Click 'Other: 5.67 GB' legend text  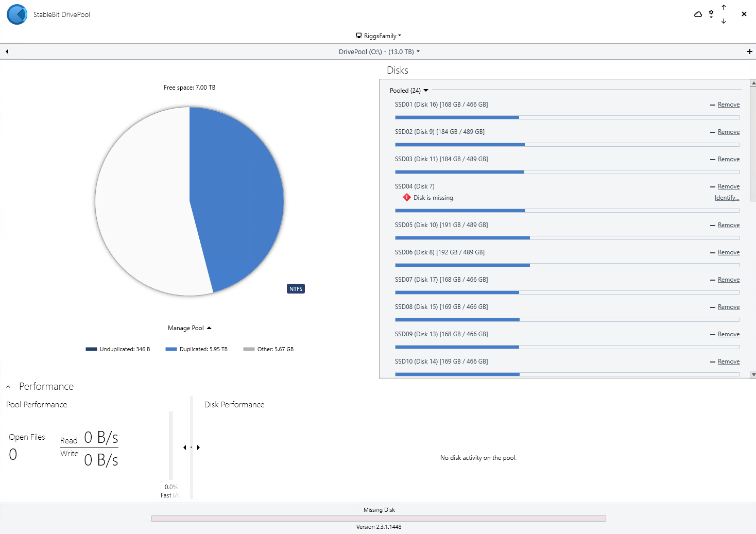click(x=276, y=349)
